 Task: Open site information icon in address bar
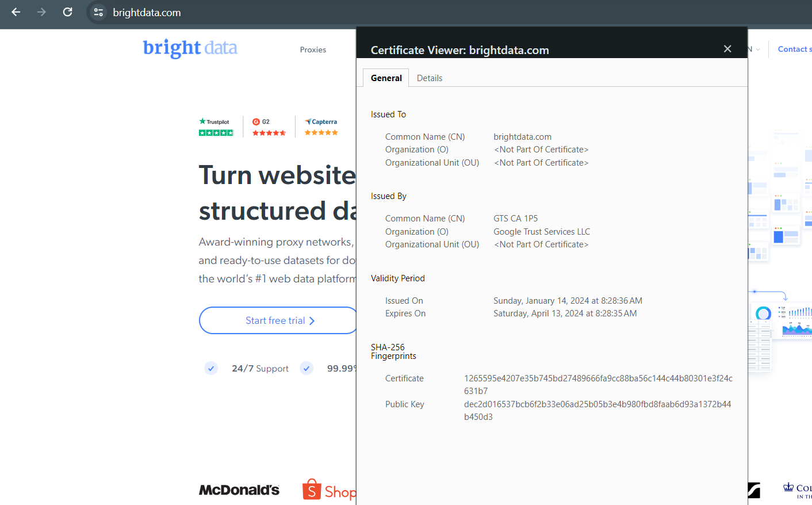click(98, 12)
